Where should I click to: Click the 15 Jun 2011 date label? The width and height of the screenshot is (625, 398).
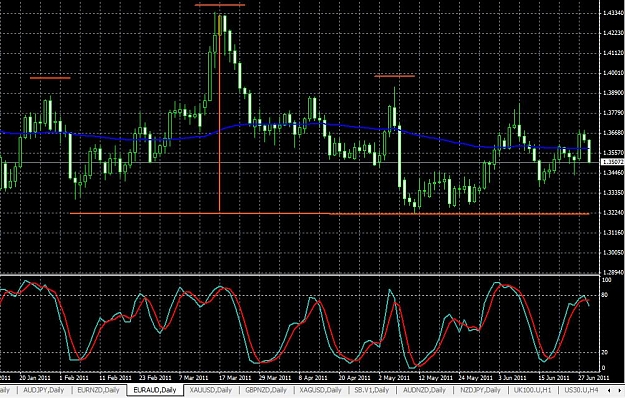pos(554,377)
